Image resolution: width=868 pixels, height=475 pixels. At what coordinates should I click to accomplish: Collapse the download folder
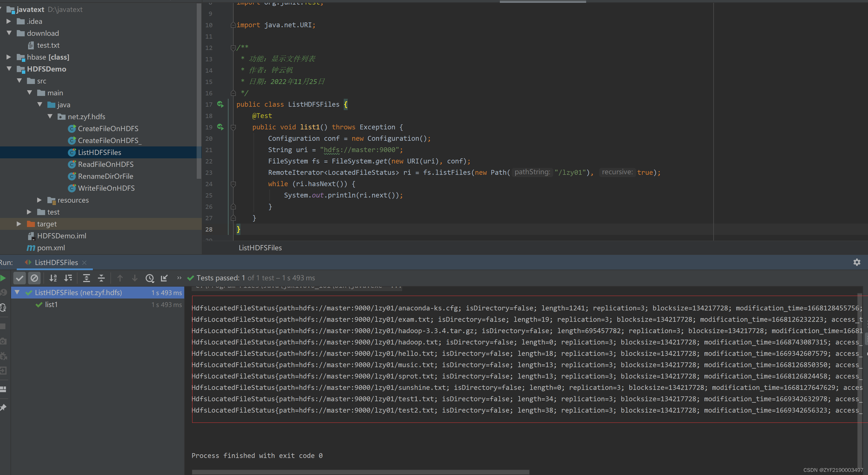(x=9, y=33)
